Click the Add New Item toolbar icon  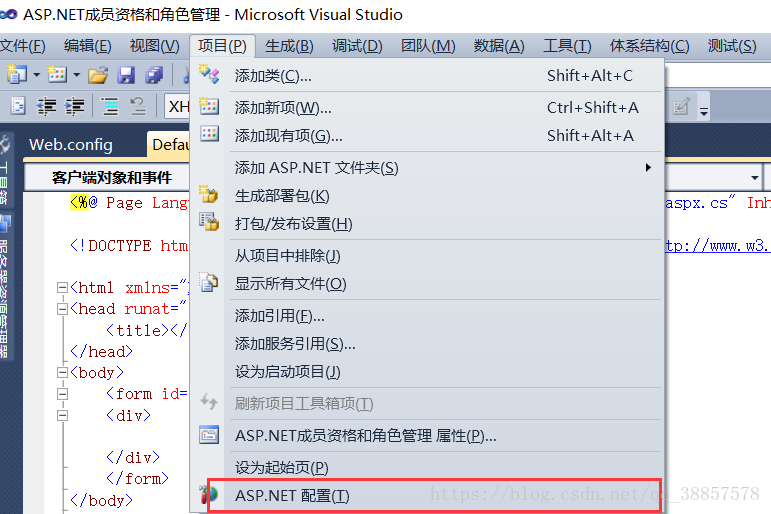(57, 75)
